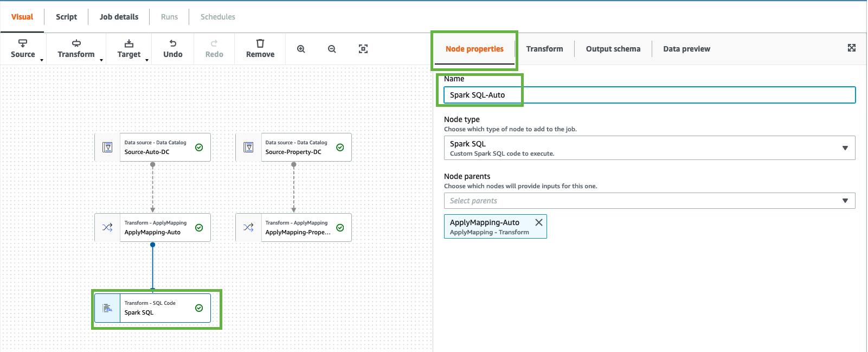
Task: Click the Source-Property-DC node icon
Action: pos(248,148)
